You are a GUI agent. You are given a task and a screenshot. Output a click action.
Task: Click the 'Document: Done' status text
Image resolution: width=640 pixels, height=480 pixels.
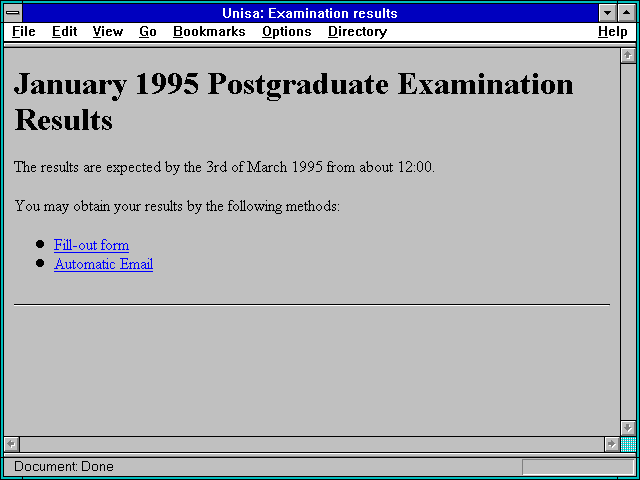(x=64, y=466)
